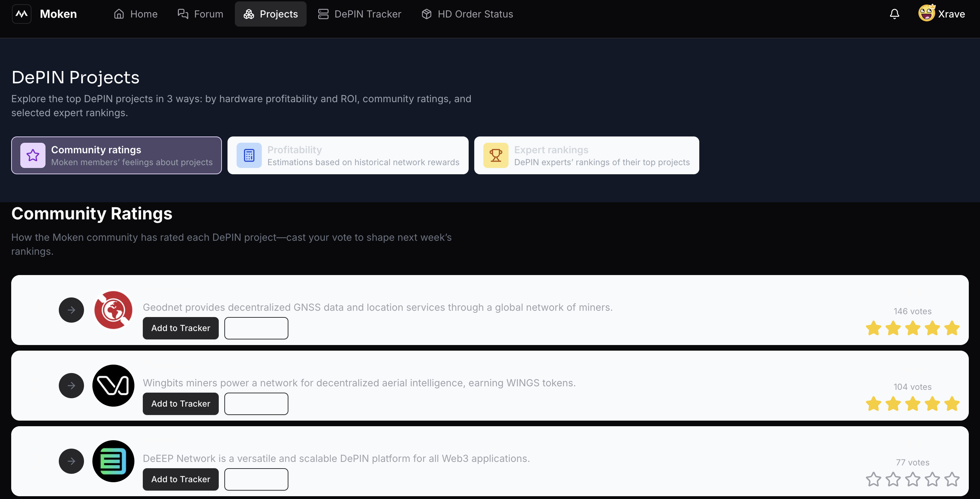Rate DeEEP Network five stars (last empty star)
The width and height of the screenshot is (980, 499).
pyautogui.click(x=952, y=479)
